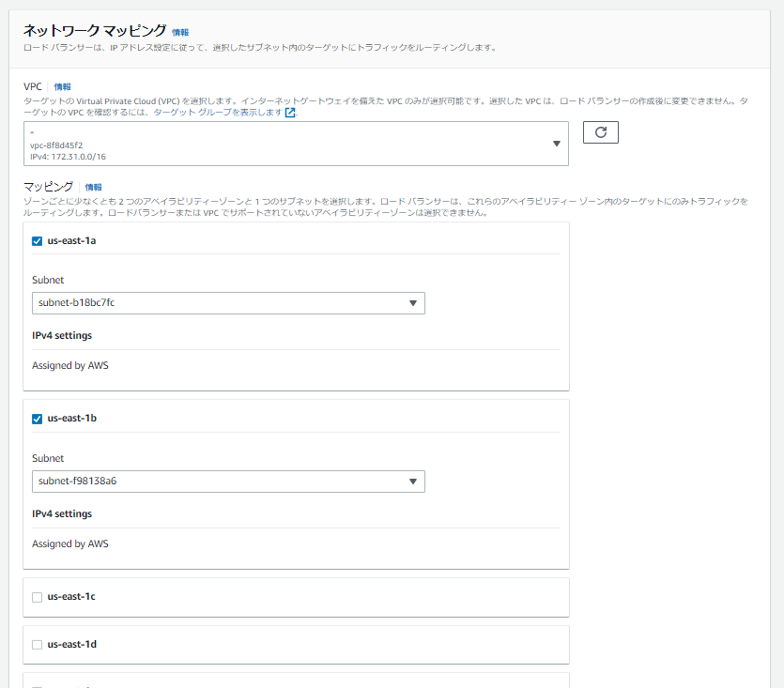Click the us-east-1a zone label
784x688 pixels.
click(71, 241)
